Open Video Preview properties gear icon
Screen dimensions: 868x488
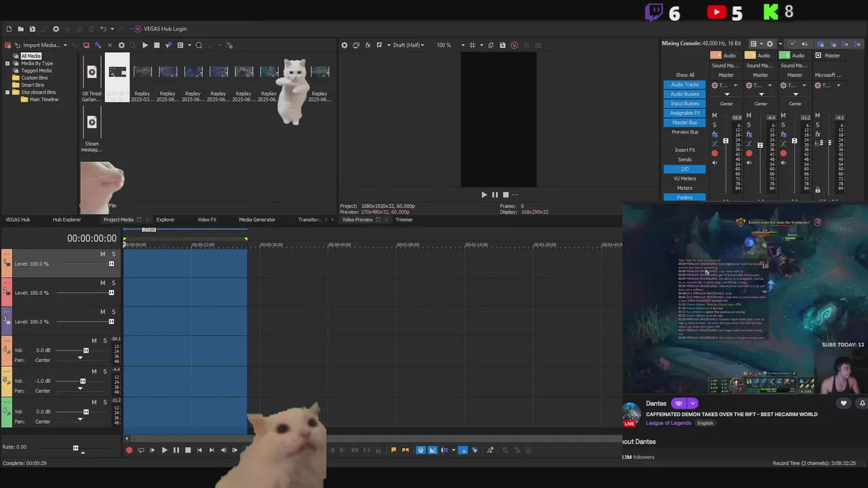[x=344, y=45]
